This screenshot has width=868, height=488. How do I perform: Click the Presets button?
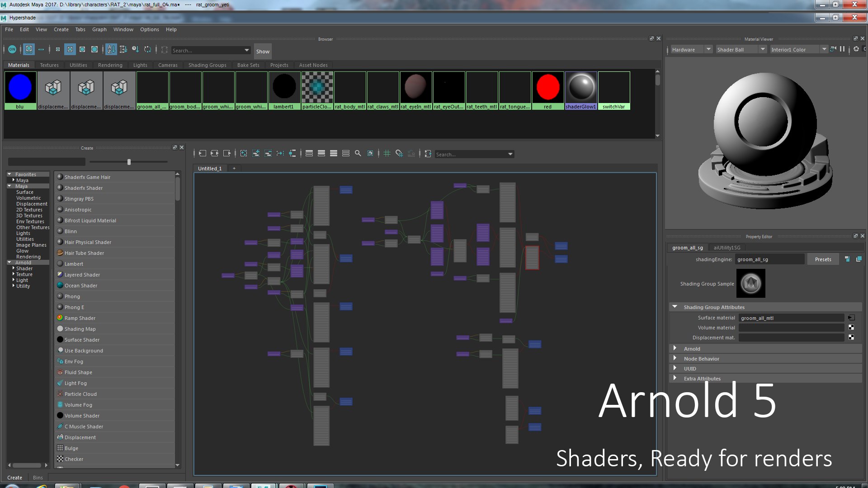point(823,259)
